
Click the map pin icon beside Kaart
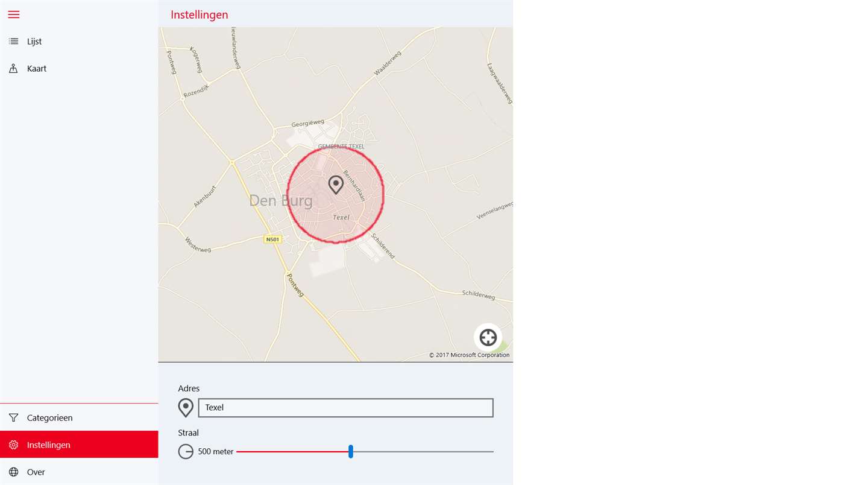point(13,69)
